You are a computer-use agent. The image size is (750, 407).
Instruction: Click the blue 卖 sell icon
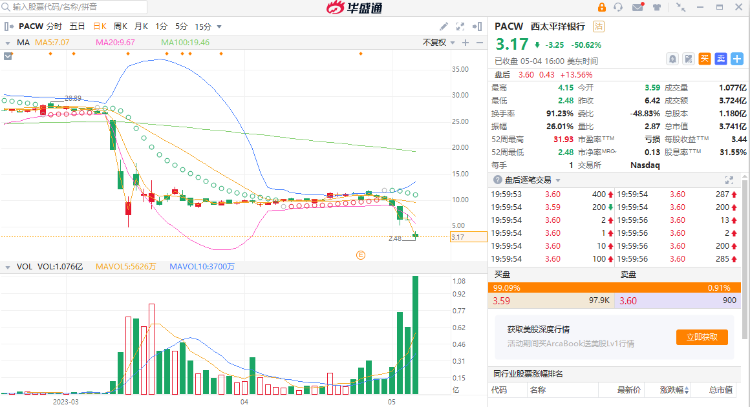[x=721, y=59]
